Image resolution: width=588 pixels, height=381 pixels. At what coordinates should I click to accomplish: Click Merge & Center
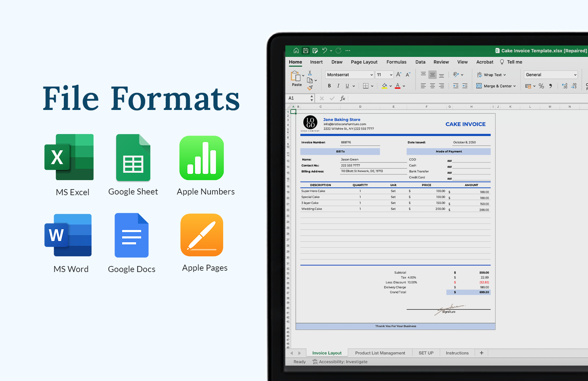(496, 86)
